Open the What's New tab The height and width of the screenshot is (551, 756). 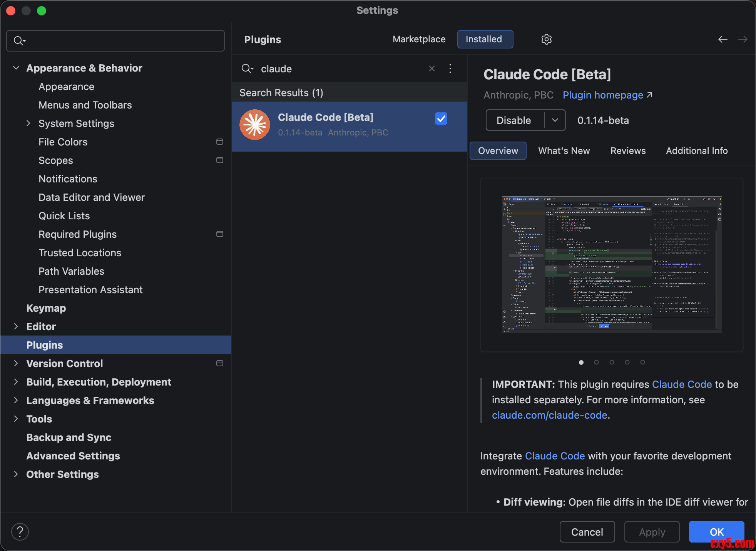564,151
